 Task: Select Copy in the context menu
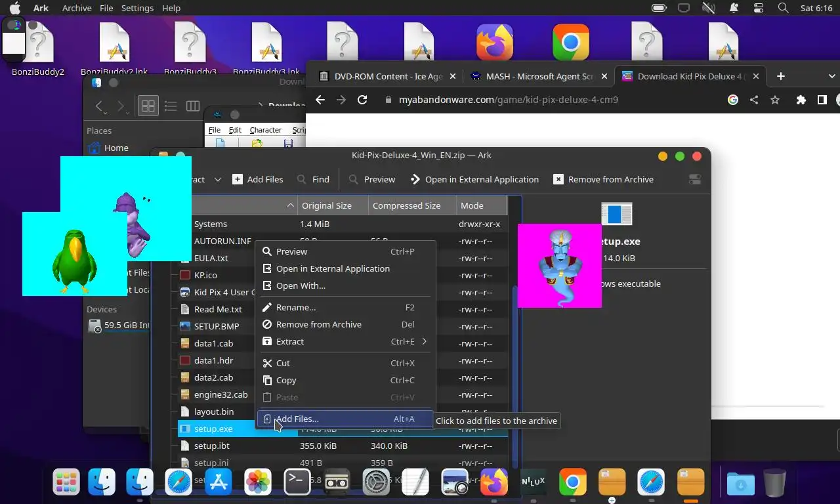pos(345,380)
